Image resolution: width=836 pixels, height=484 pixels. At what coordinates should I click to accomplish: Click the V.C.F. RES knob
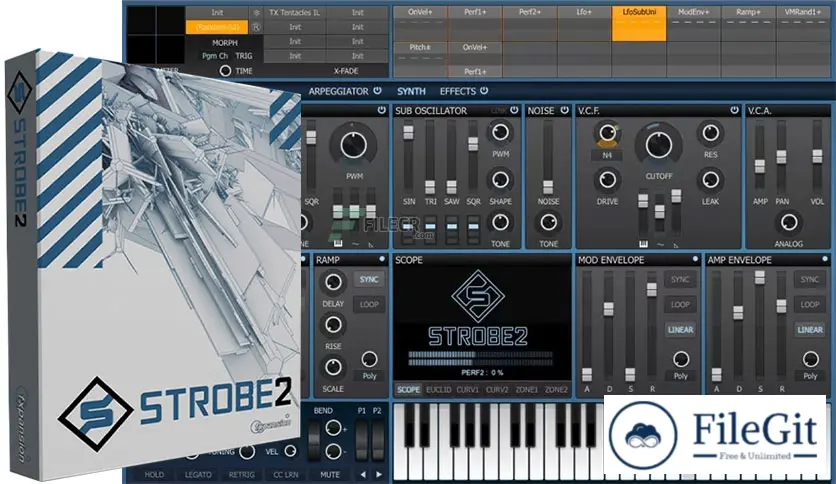point(710,133)
